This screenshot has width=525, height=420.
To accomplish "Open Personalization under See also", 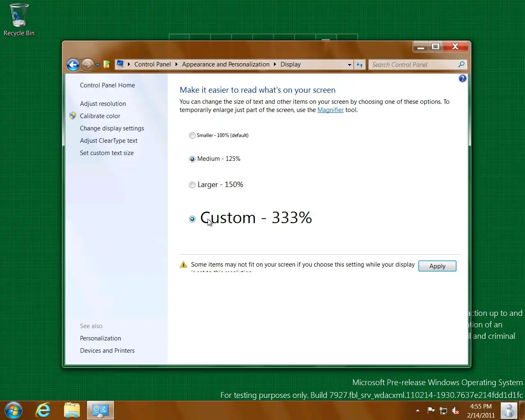I will [100, 338].
